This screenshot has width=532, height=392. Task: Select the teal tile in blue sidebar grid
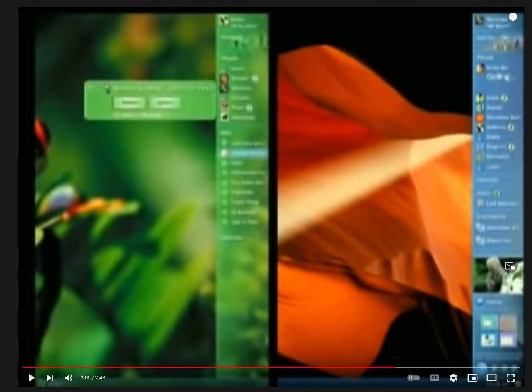(488, 323)
